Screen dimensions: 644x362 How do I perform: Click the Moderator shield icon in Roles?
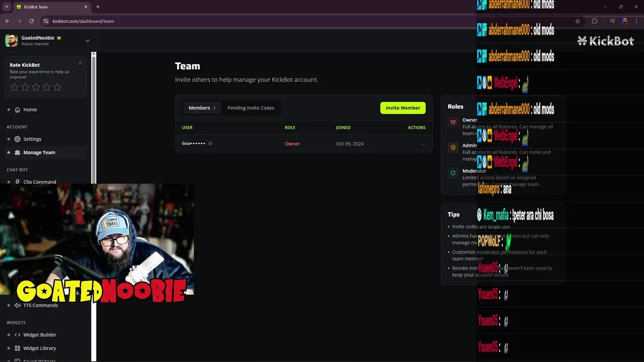coord(453,173)
